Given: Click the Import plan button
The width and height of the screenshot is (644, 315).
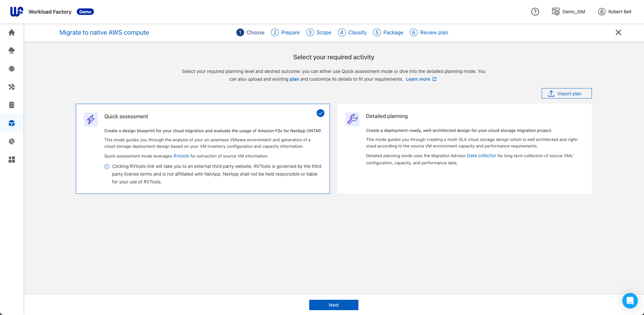Looking at the screenshot, I should [567, 93].
